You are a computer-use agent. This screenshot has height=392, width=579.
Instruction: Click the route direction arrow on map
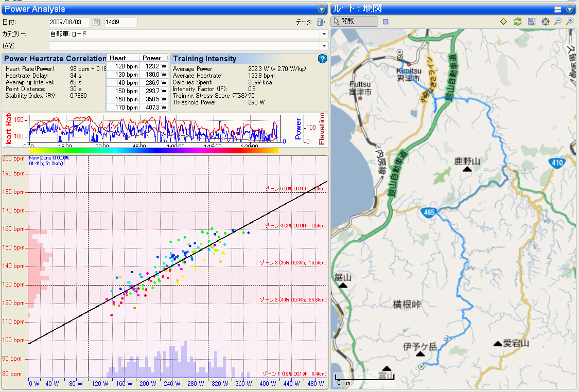click(x=448, y=339)
